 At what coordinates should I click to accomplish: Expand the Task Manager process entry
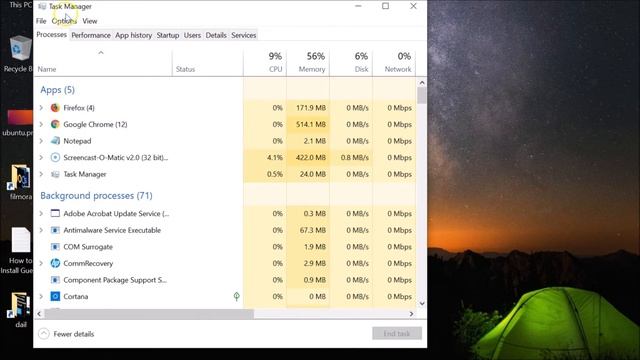41,174
